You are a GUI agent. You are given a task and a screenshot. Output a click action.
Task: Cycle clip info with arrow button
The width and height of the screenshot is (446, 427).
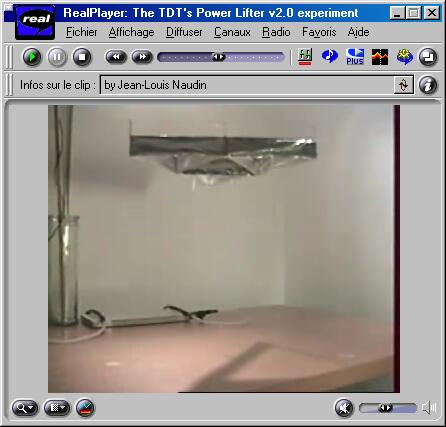[404, 85]
